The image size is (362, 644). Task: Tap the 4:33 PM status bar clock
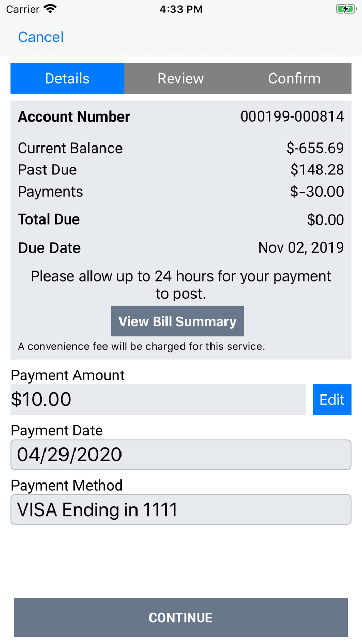[x=180, y=9]
